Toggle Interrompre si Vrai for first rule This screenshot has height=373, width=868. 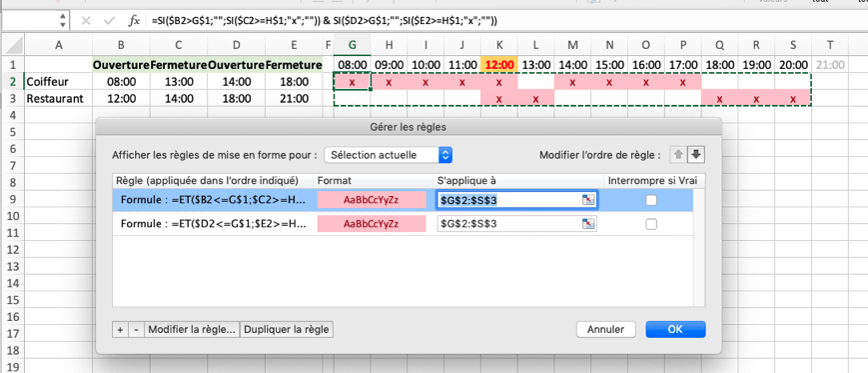(x=651, y=200)
